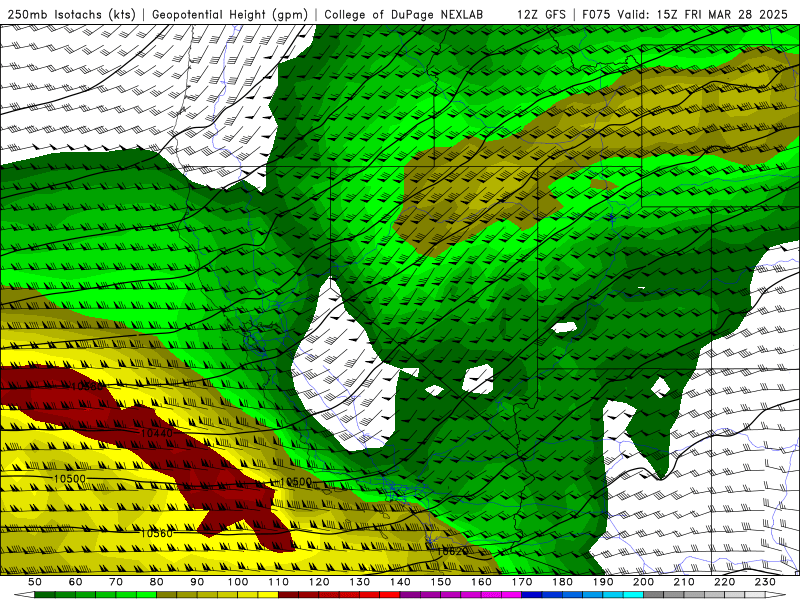Click the 170 kts color bar label
The image size is (800, 600).
[x=522, y=582]
